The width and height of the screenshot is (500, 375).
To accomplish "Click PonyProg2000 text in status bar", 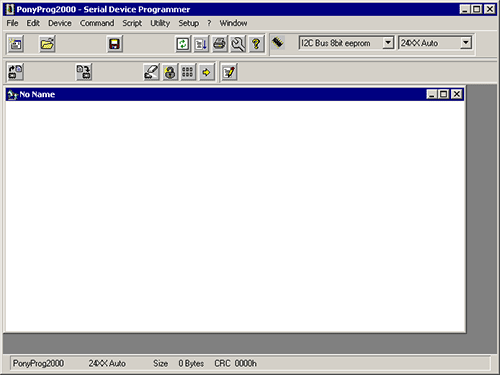I will point(38,363).
